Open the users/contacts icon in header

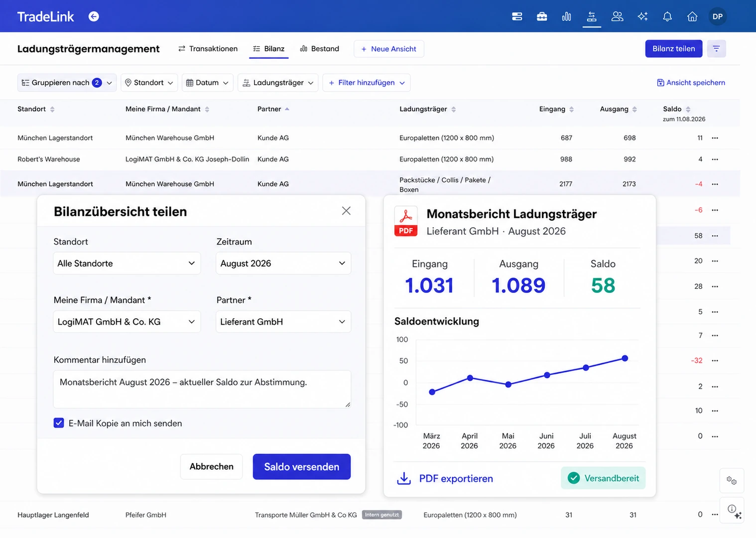coord(618,16)
